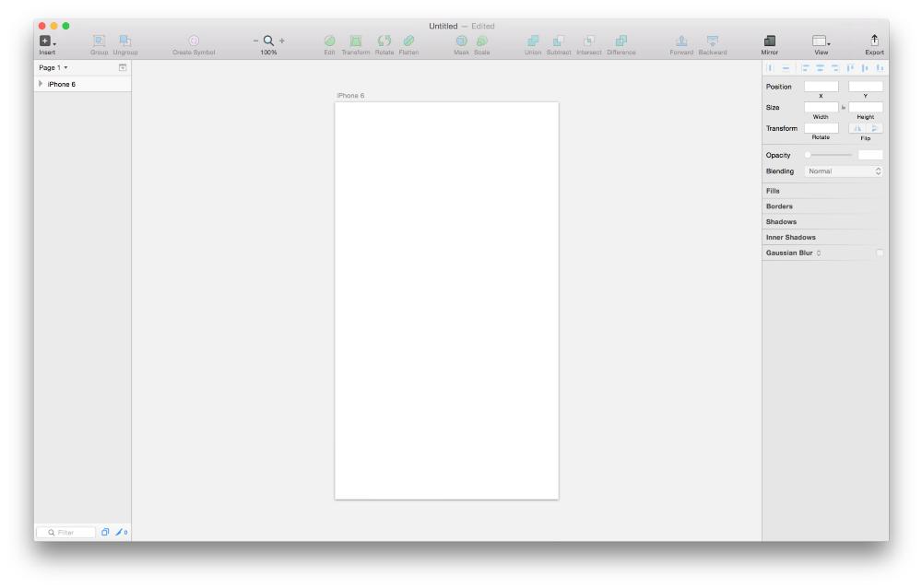Viewport: 922px width, 588px height.
Task: Click the Rotate tool icon
Action: tap(384, 41)
